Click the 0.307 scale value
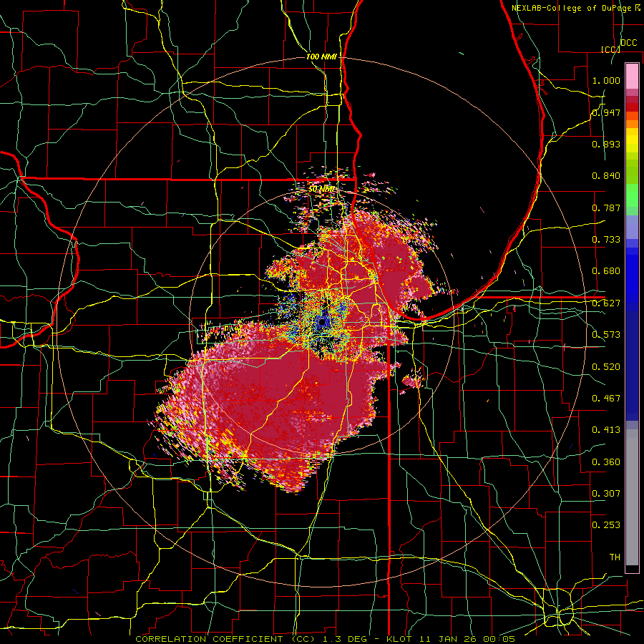Image resolution: width=644 pixels, height=644 pixels. 606,494
